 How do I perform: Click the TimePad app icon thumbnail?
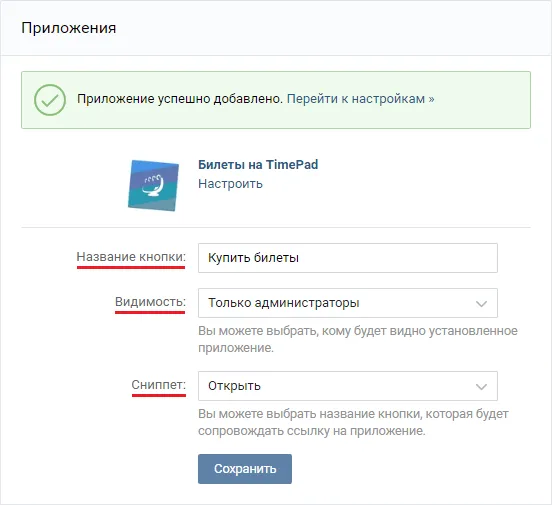point(153,185)
